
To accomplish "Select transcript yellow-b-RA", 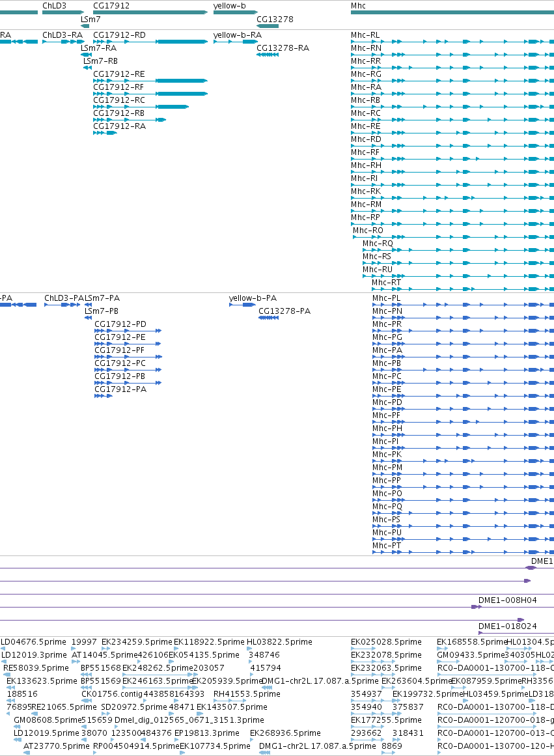I will coord(238,35).
